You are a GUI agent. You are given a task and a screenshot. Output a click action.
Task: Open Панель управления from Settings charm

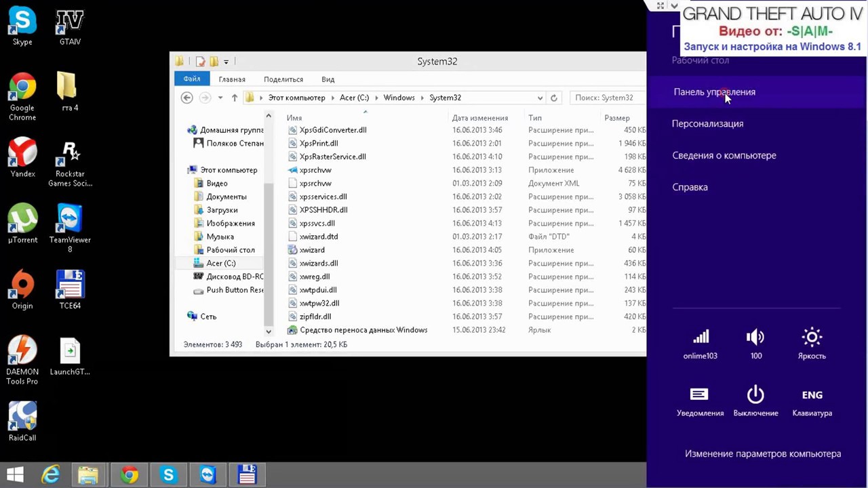coord(714,92)
